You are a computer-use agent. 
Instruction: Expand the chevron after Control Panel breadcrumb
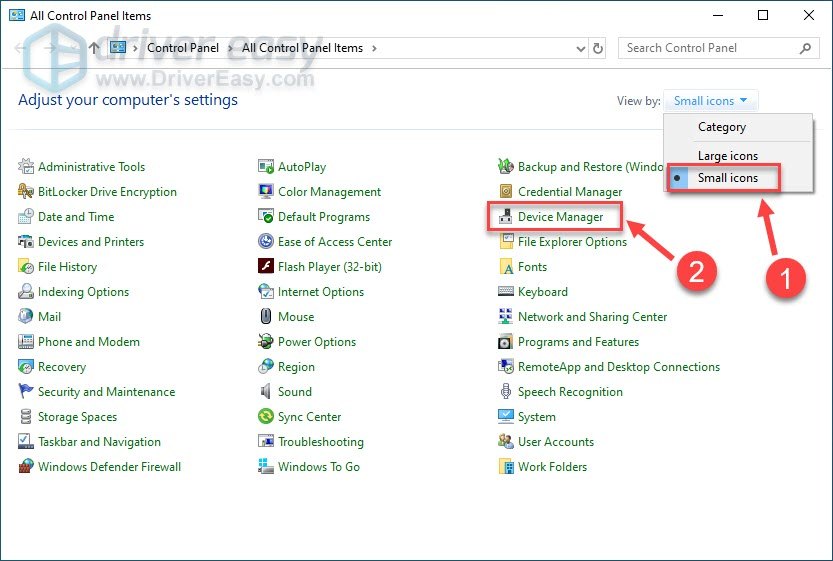230,48
